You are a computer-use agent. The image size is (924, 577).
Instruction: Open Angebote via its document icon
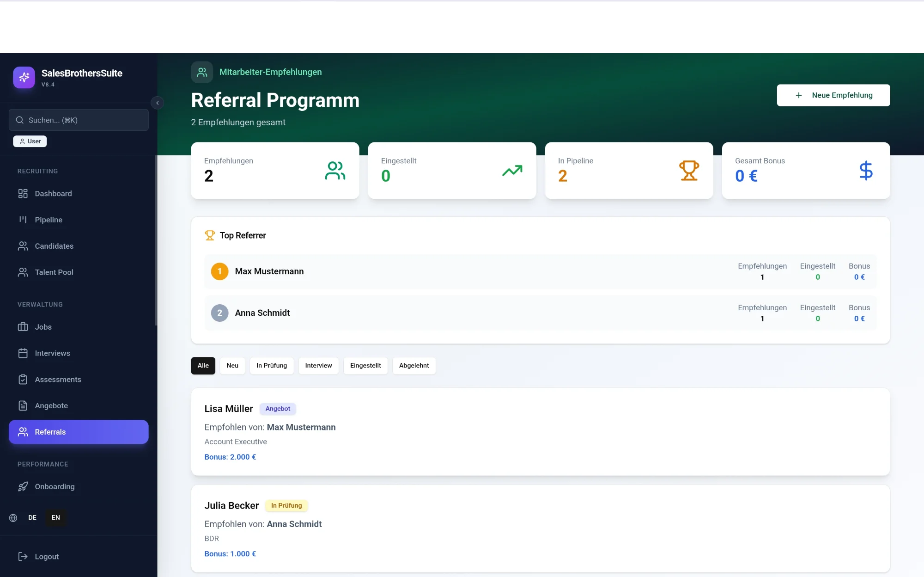click(23, 406)
